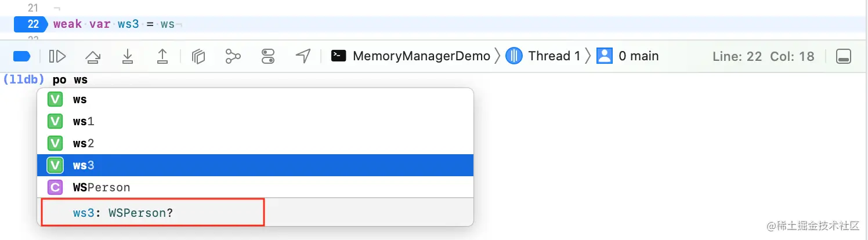Click the Step Over debug icon

click(x=92, y=56)
